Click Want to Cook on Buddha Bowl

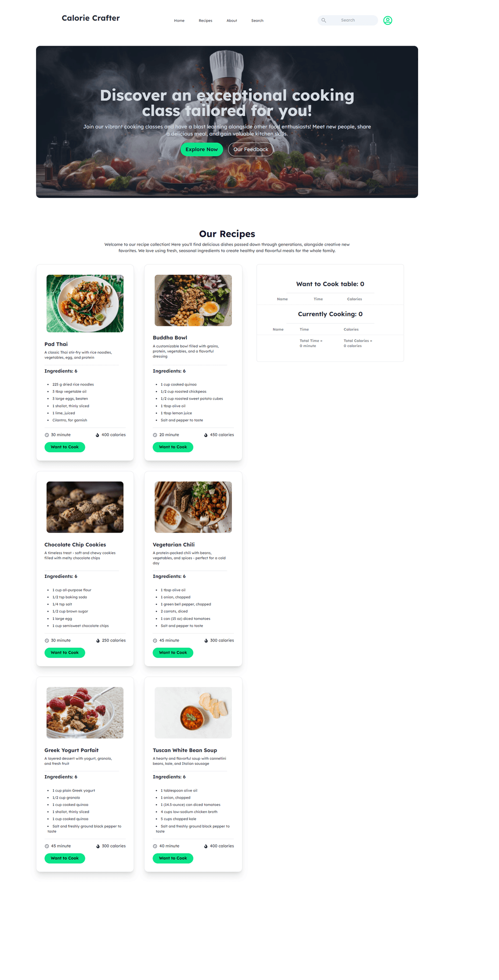coord(173,447)
